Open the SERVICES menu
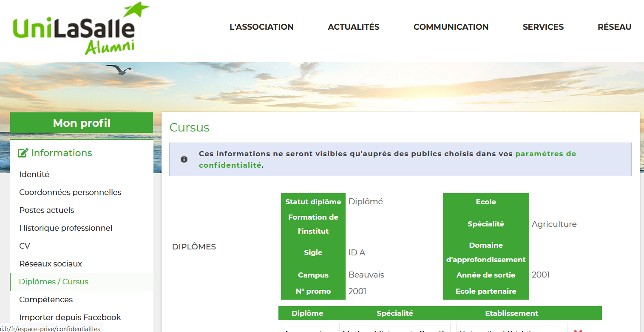 (x=543, y=27)
